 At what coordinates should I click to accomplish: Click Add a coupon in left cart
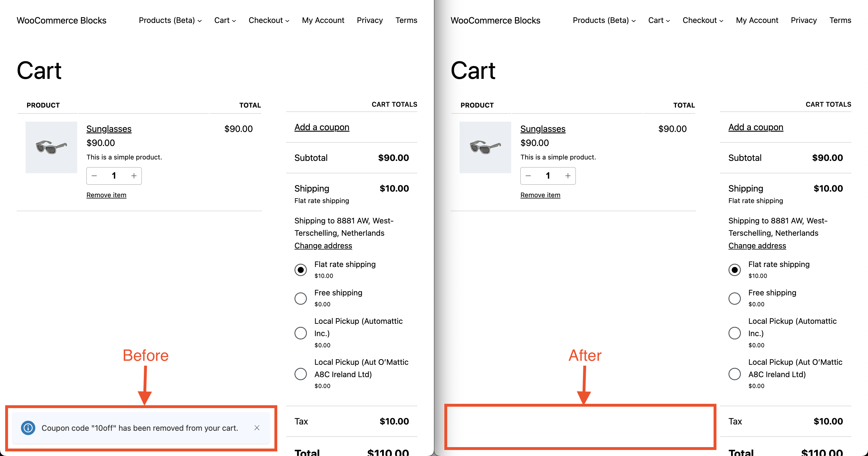(322, 127)
